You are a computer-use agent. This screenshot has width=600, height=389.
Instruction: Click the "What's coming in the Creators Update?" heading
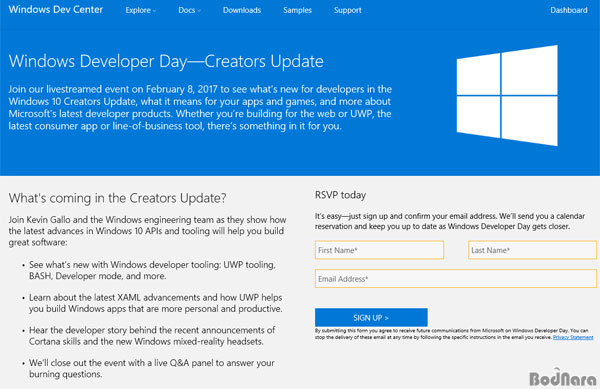point(117,198)
